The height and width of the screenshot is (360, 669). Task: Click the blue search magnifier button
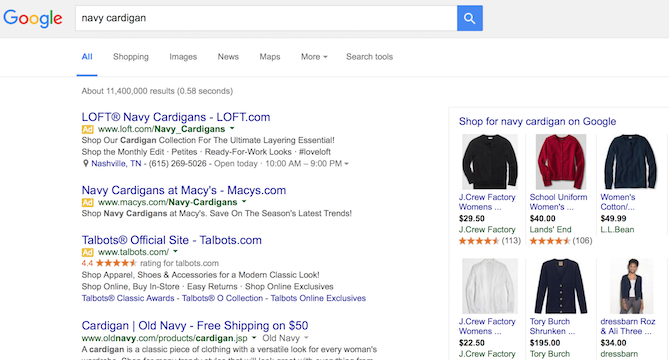[x=470, y=18]
